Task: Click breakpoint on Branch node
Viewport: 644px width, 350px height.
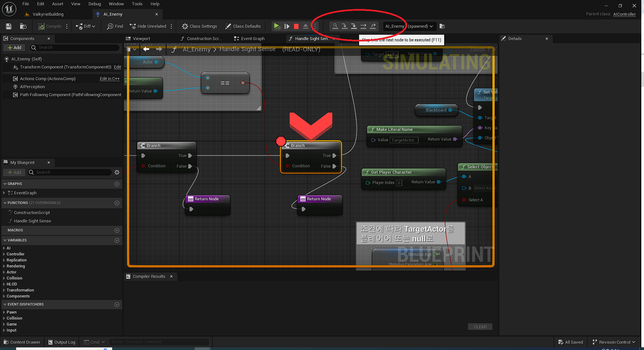Action: click(x=281, y=141)
